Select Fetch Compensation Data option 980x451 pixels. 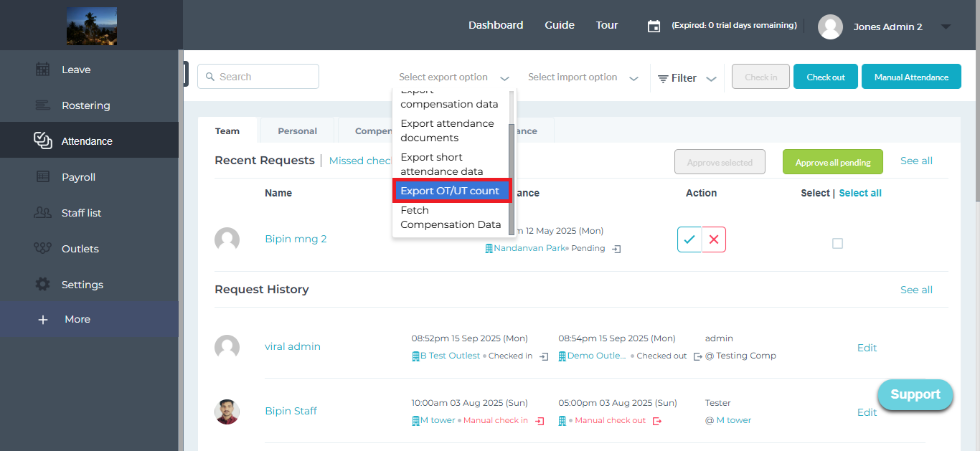(x=451, y=217)
